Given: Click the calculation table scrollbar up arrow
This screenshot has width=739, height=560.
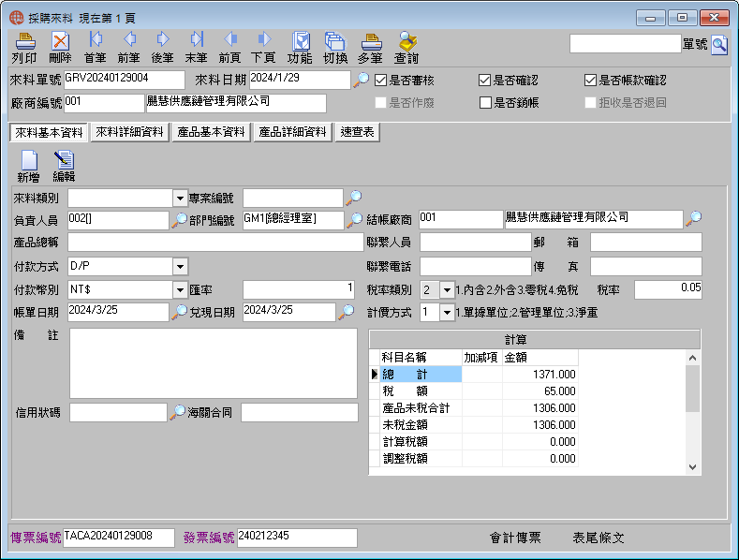Looking at the screenshot, I should pyautogui.click(x=692, y=358).
